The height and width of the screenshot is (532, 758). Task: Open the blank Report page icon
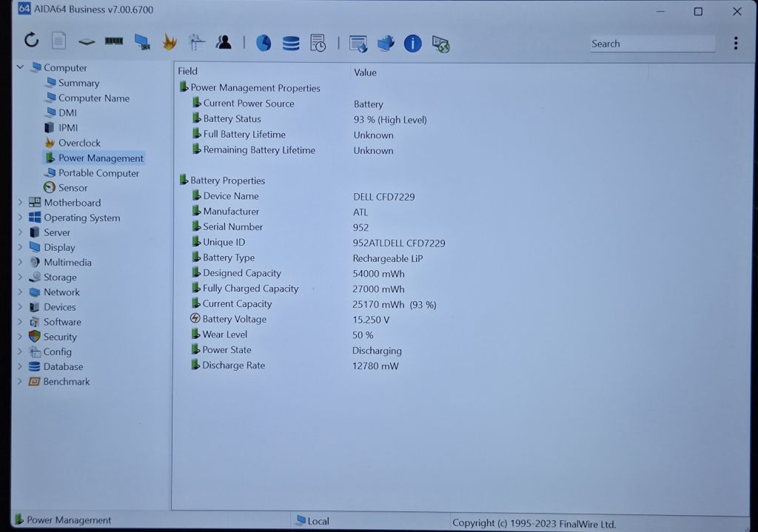pos(58,41)
